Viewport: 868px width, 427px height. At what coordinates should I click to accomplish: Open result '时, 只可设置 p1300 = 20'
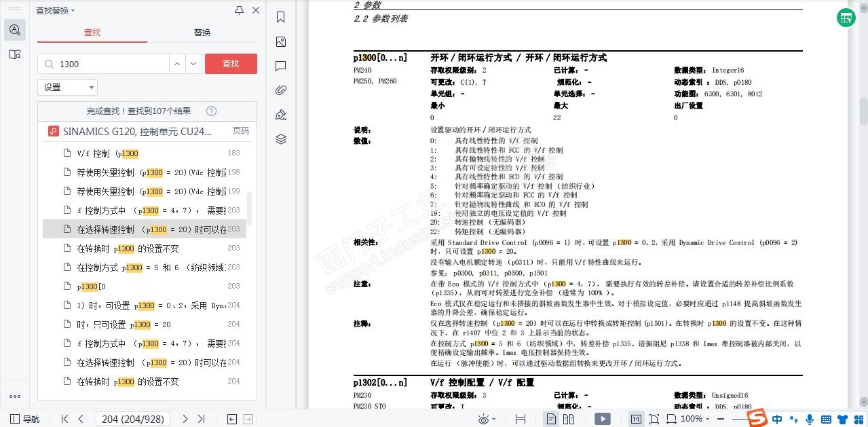tap(145, 324)
